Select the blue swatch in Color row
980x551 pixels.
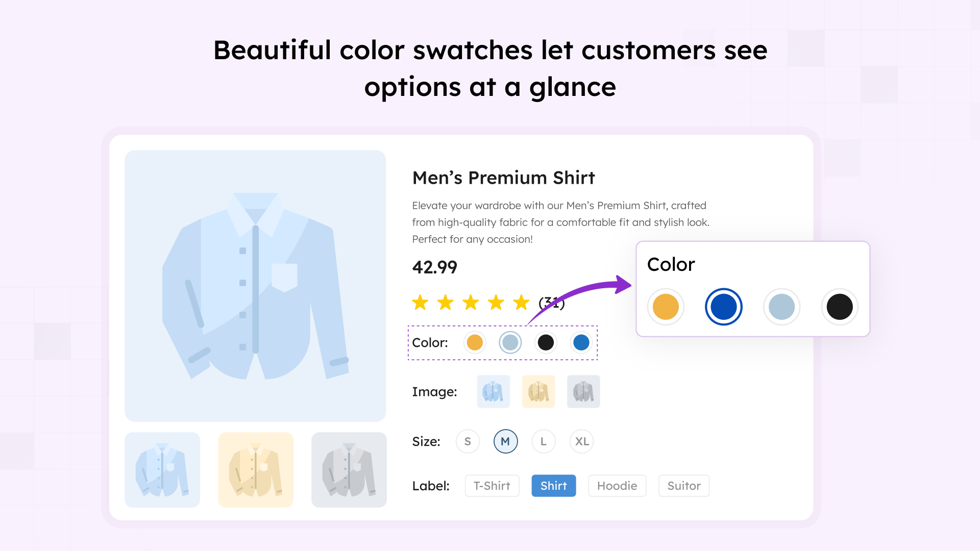[581, 342]
